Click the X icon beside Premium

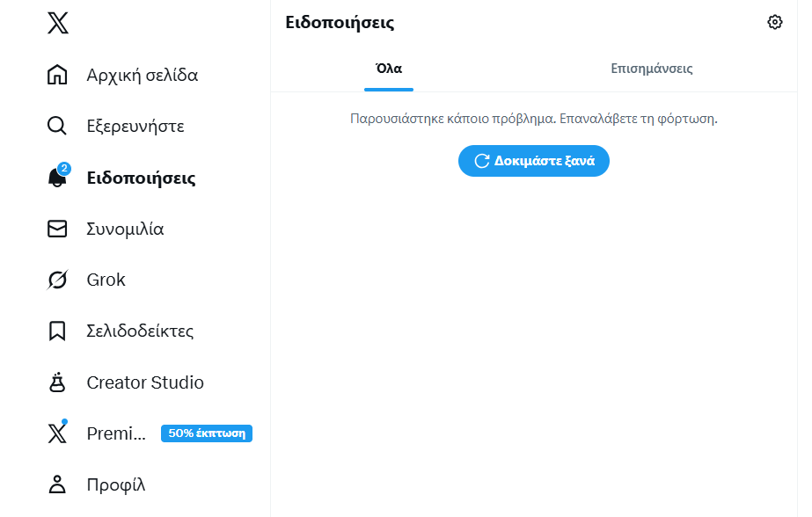click(x=57, y=433)
